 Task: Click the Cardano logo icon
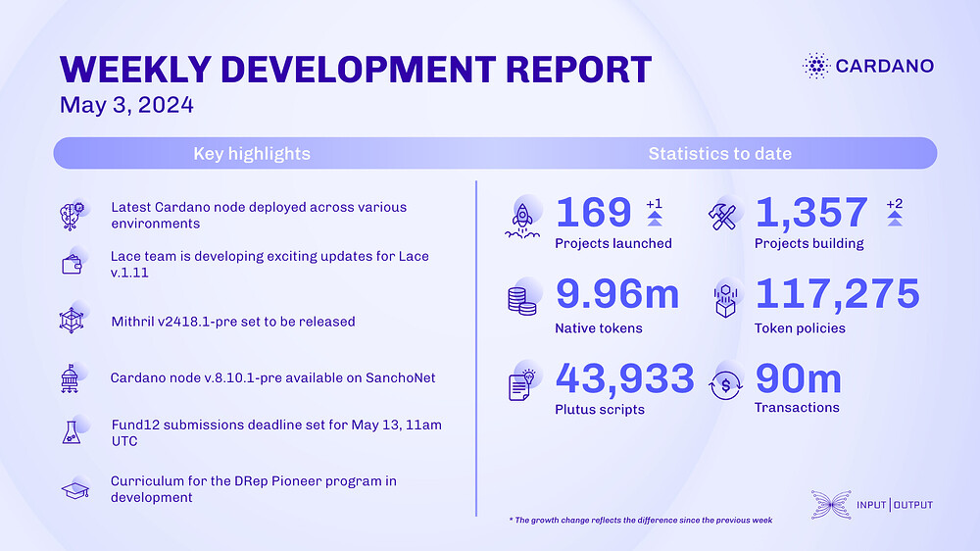[x=815, y=66]
